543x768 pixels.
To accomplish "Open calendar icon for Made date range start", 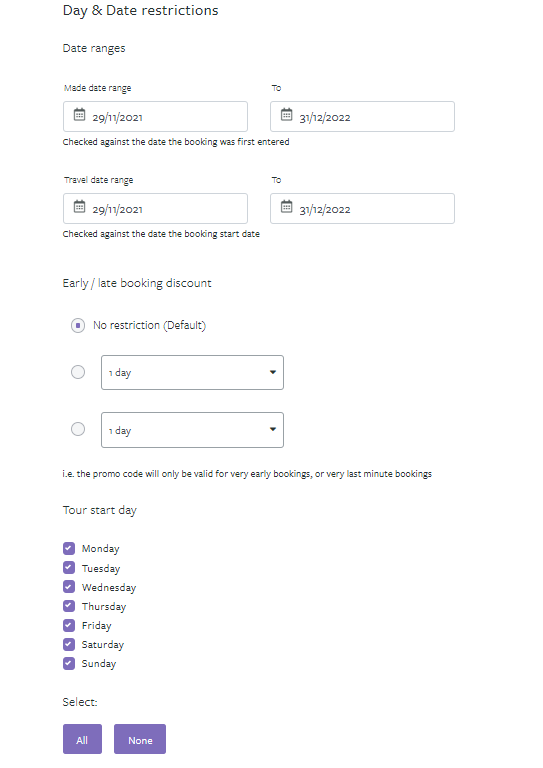I will pos(79,115).
